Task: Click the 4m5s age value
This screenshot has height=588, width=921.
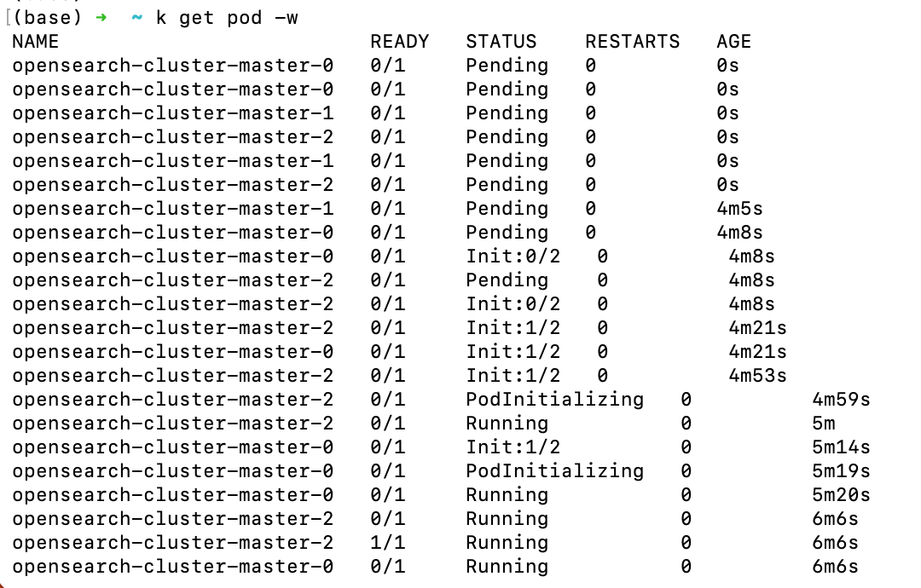Action: coord(739,209)
